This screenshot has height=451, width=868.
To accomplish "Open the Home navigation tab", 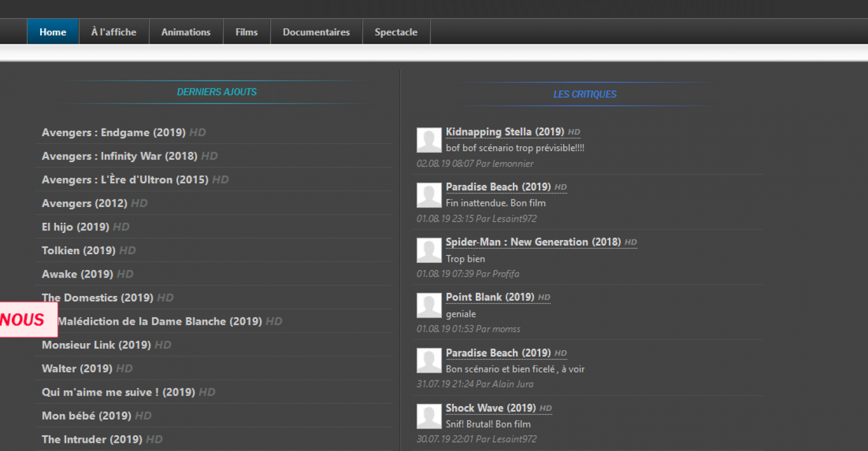I will point(53,32).
